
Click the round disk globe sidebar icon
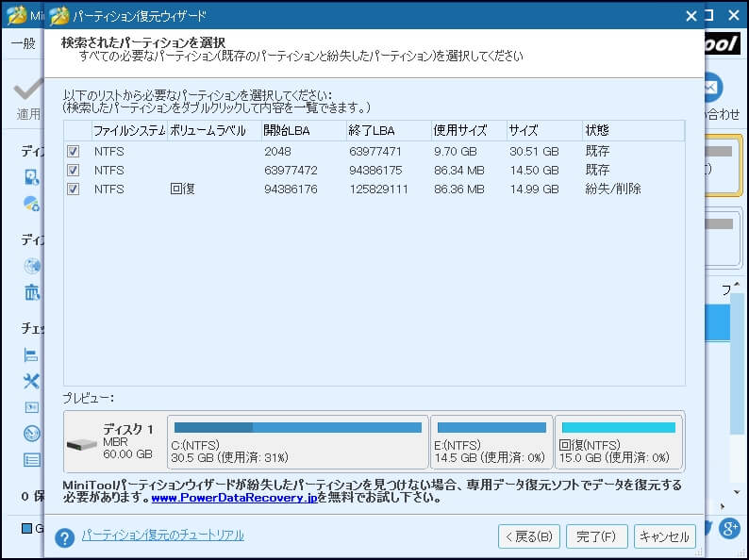click(32, 266)
